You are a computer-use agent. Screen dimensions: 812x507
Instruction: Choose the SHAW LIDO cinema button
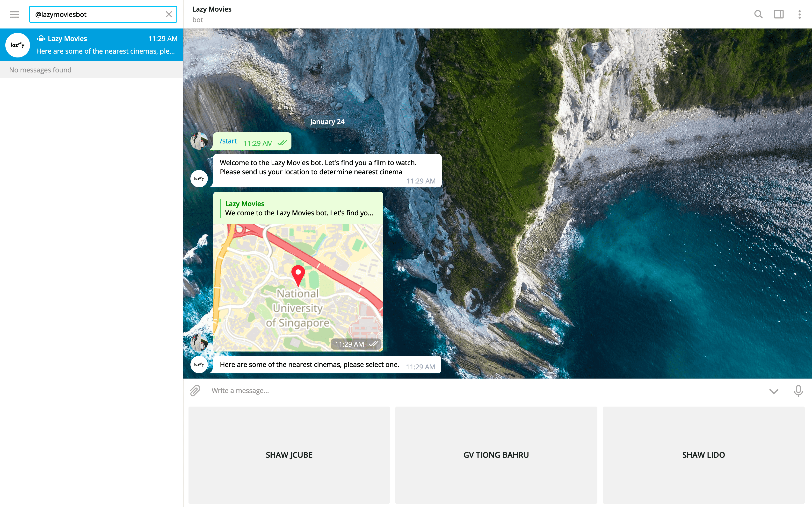click(703, 455)
